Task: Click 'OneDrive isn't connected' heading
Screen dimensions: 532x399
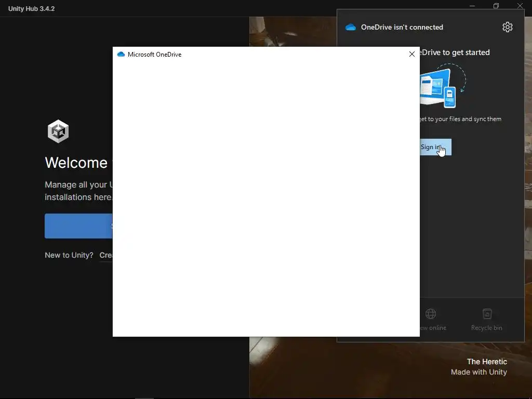Action: click(402, 27)
